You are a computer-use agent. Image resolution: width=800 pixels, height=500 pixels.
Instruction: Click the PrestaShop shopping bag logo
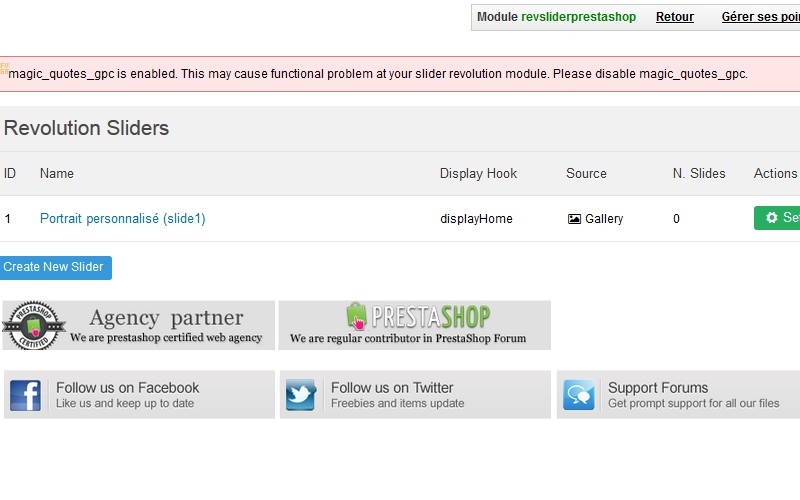click(356, 316)
